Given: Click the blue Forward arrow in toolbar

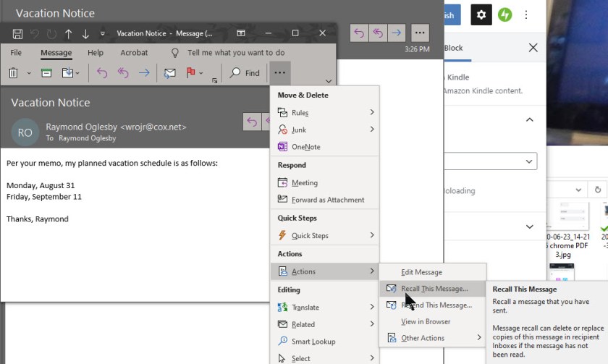Looking at the screenshot, I should point(144,73).
